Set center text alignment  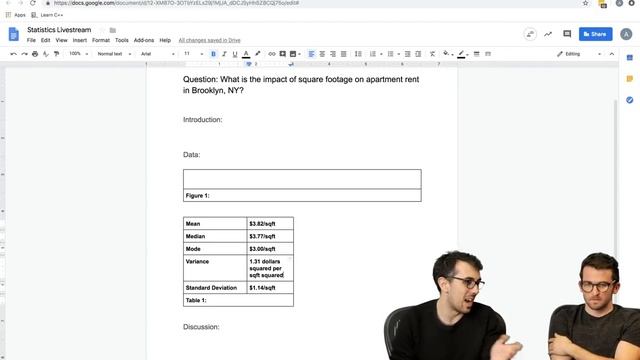click(322, 54)
